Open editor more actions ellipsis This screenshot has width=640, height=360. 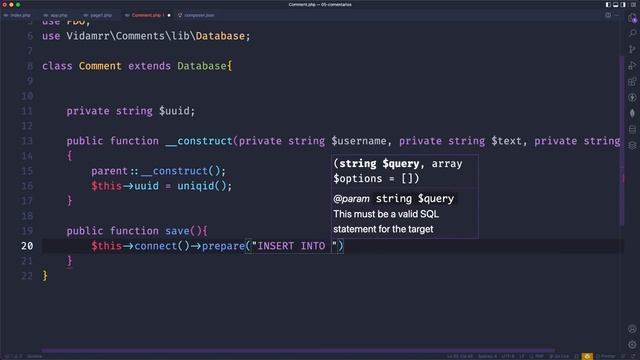(x=617, y=15)
